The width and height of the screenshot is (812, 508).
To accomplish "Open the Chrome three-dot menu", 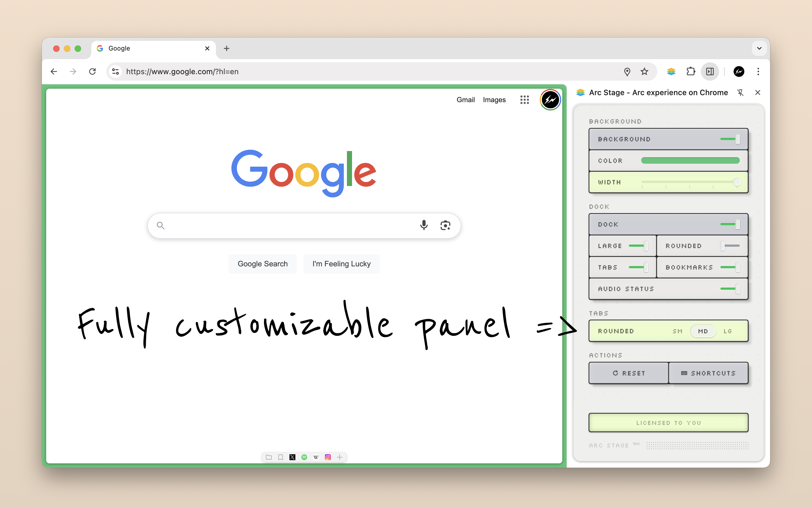I will point(758,71).
